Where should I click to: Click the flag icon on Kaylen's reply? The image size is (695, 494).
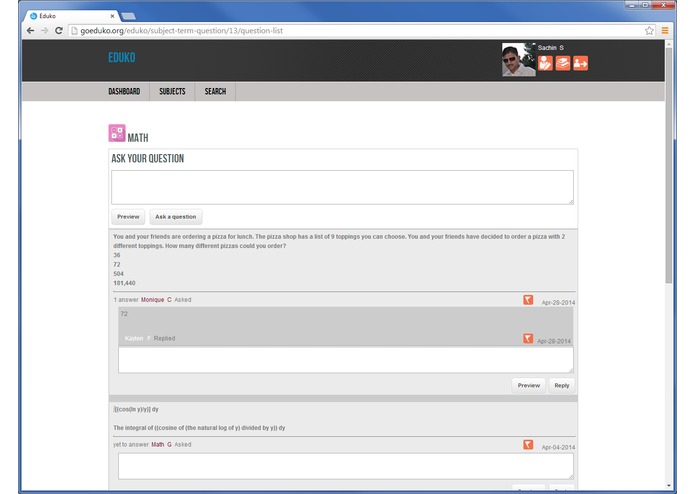pos(528,338)
